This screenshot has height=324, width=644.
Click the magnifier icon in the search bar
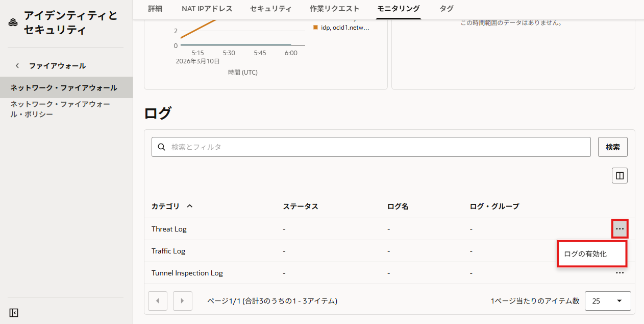[x=161, y=147]
